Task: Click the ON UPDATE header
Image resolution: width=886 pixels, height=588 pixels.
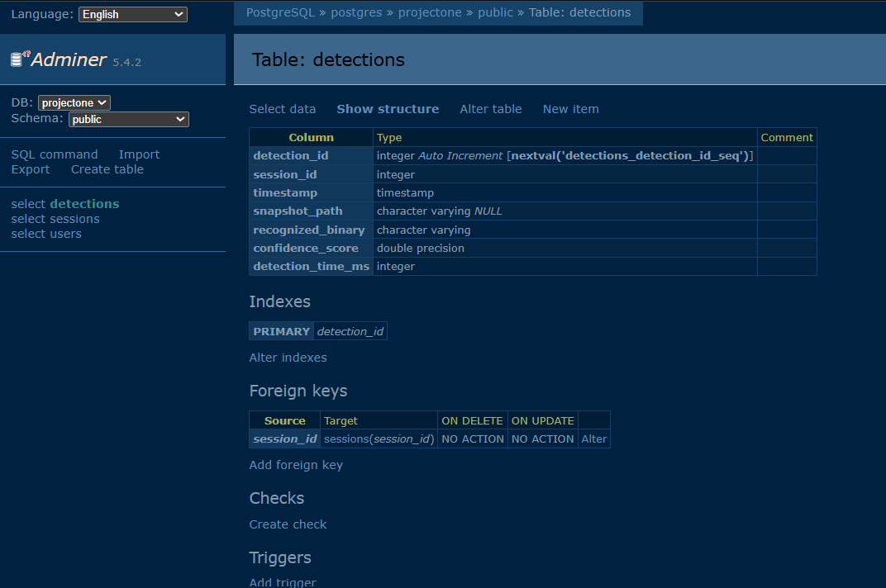Action: click(x=542, y=421)
